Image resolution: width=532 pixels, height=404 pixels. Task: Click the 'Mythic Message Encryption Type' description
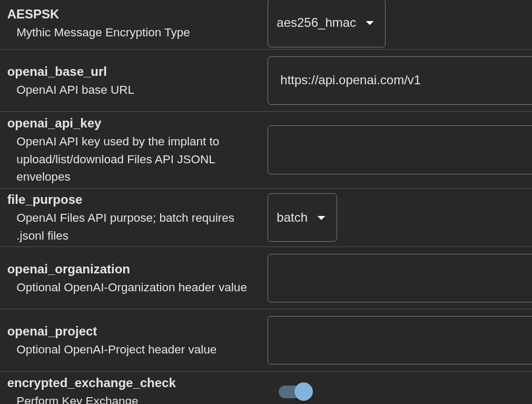103,33
